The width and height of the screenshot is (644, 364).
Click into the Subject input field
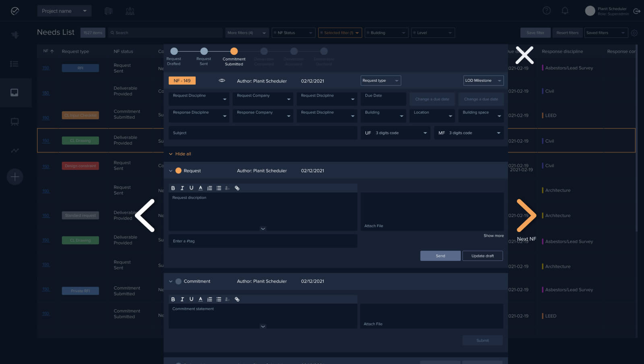pyautogui.click(x=262, y=133)
